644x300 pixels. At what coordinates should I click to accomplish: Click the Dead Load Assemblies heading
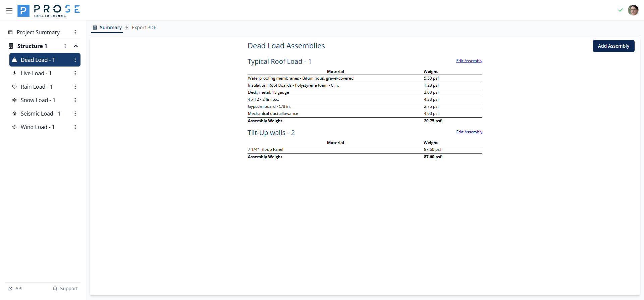286,46
